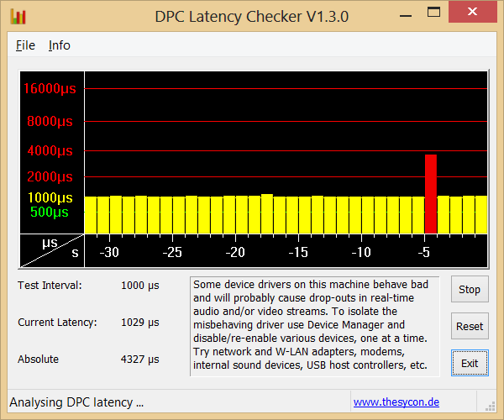Click the 500µs green axis label
The width and height of the screenshot is (504, 420).
[x=50, y=212]
